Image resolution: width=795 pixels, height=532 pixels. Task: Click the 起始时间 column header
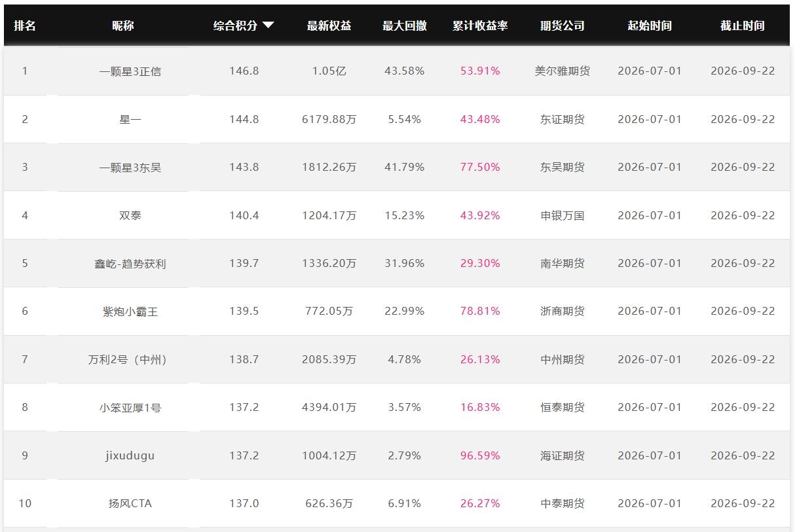(650, 26)
